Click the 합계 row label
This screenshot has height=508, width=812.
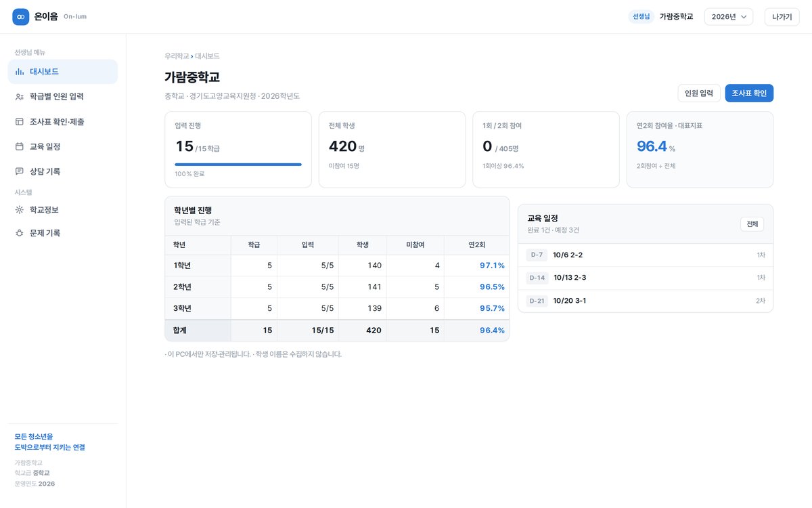(x=180, y=331)
